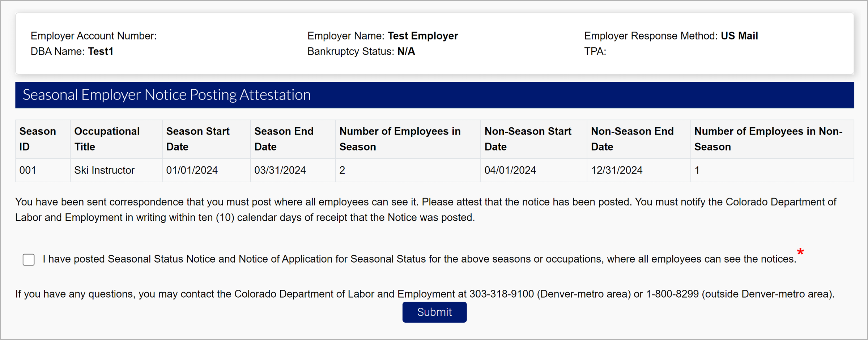Click the Season ID column header
The width and height of the screenshot is (868, 340).
pyautogui.click(x=38, y=139)
